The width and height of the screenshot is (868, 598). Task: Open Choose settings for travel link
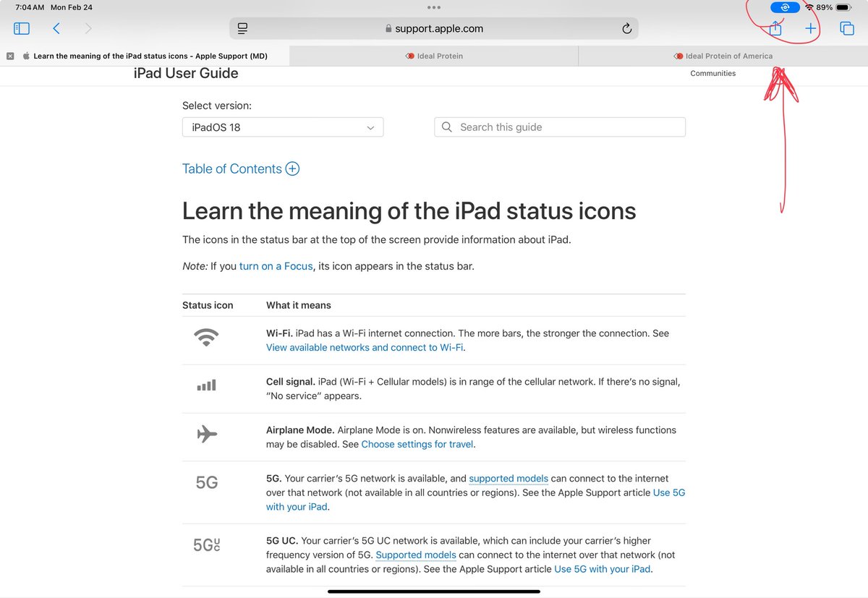pos(417,444)
